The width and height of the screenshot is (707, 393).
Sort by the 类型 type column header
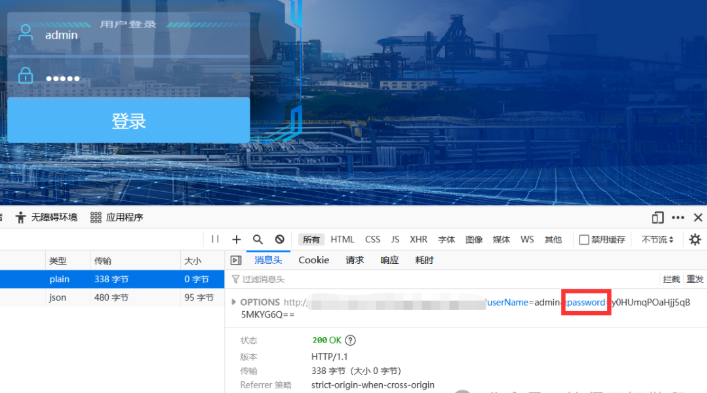coord(68,260)
